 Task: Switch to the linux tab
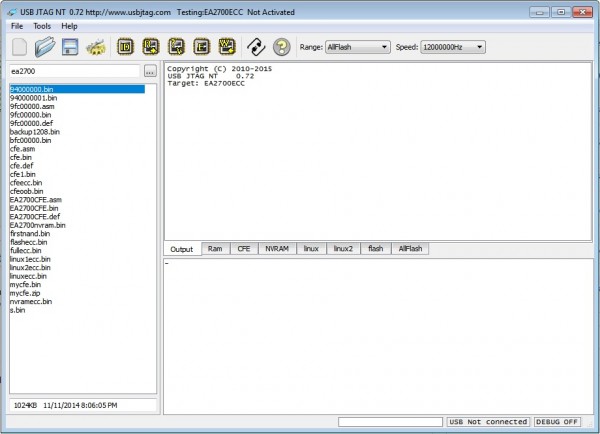311,248
